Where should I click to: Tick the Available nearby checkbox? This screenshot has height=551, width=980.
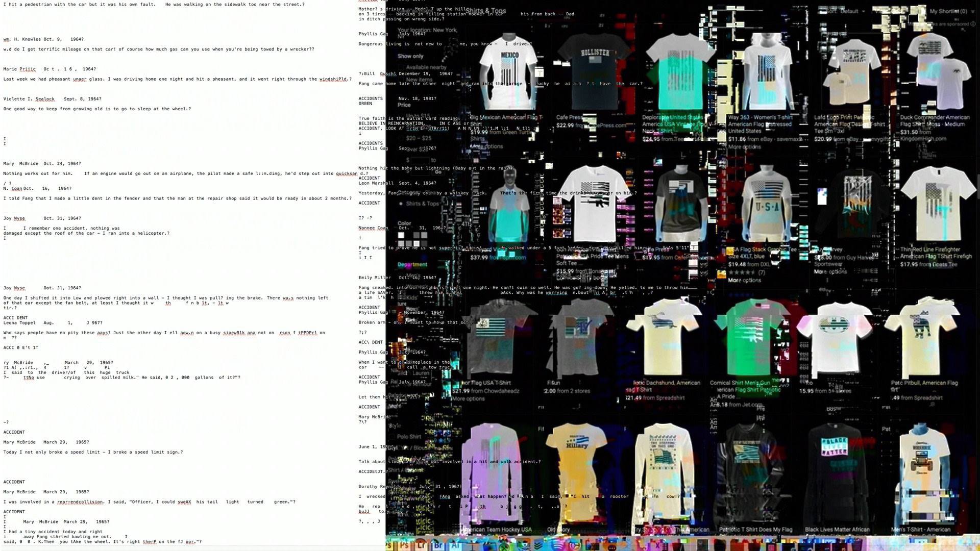[401, 67]
